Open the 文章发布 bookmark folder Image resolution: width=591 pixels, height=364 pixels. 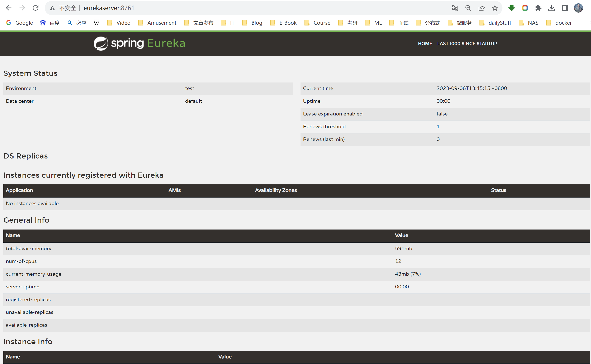point(199,23)
